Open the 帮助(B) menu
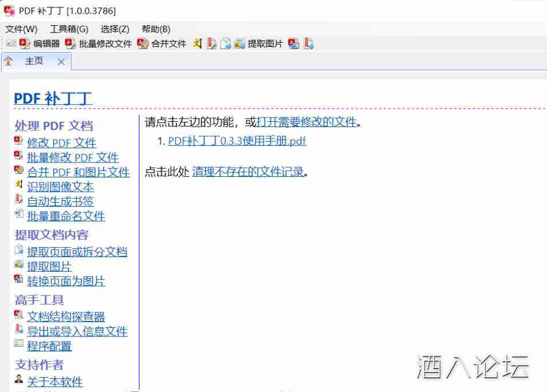The width and height of the screenshot is (547, 392). click(155, 29)
